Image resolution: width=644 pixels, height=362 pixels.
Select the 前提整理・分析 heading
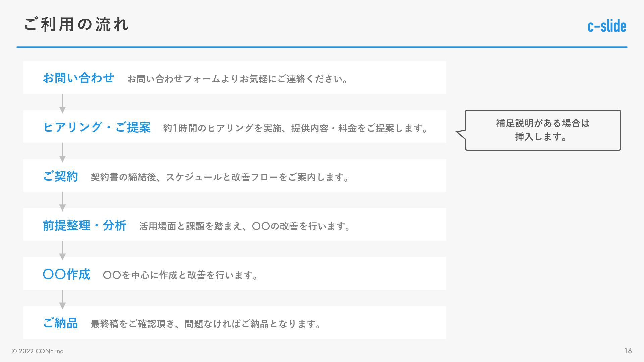[85, 225]
